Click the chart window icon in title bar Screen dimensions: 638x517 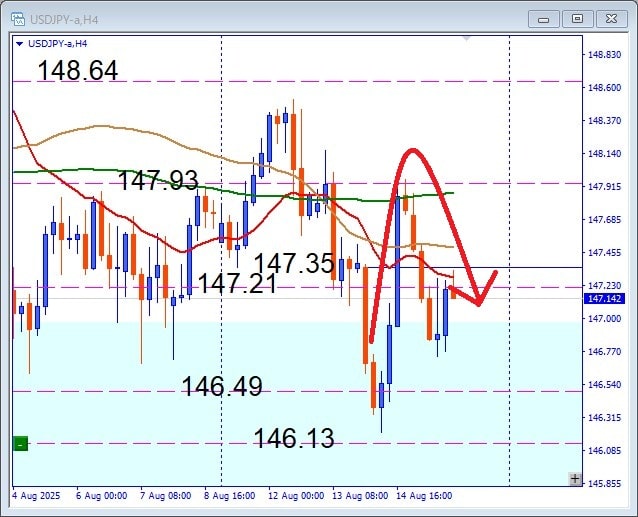(17, 19)
